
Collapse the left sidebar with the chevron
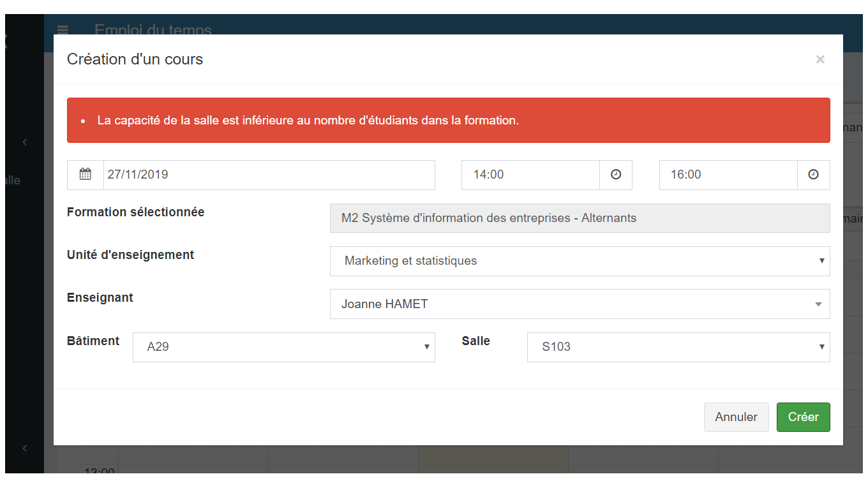coord(24,142)
